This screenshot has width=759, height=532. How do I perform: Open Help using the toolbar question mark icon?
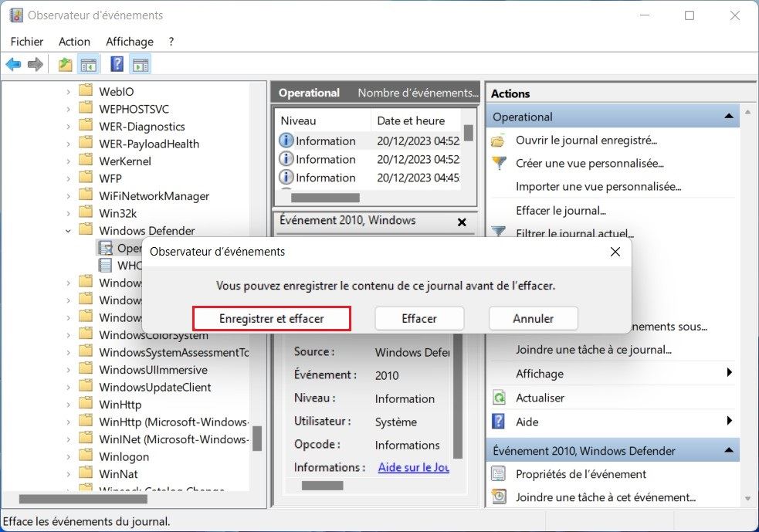tap(117, 63)
